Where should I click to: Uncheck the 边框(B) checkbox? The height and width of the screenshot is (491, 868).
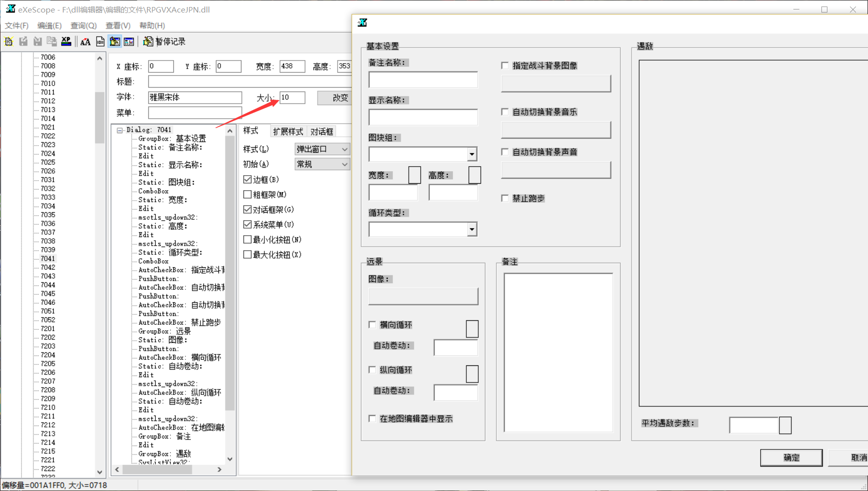[247, 179]
